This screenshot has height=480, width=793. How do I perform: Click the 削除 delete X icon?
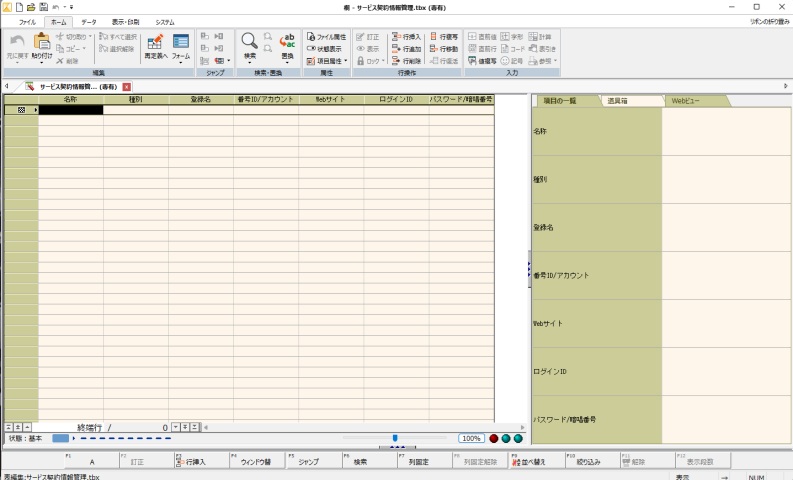(60, 61)
